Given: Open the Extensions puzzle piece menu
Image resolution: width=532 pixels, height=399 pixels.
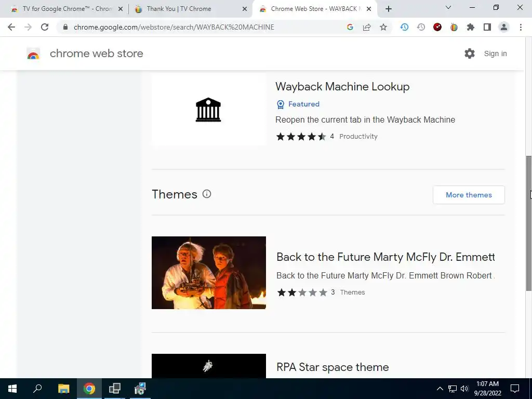Looking at the screenshot, I should [471, 27].
